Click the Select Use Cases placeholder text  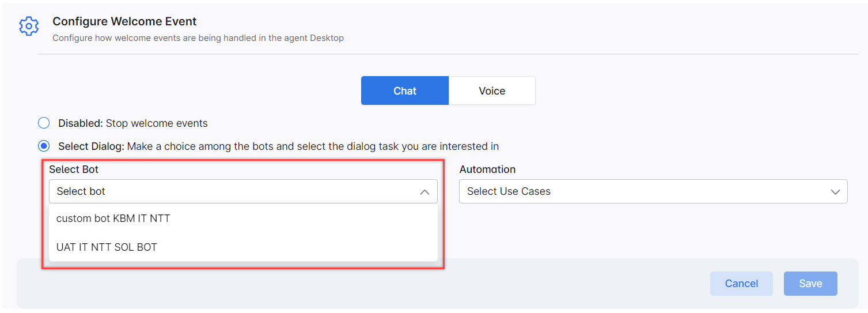(x=509, y=191)
